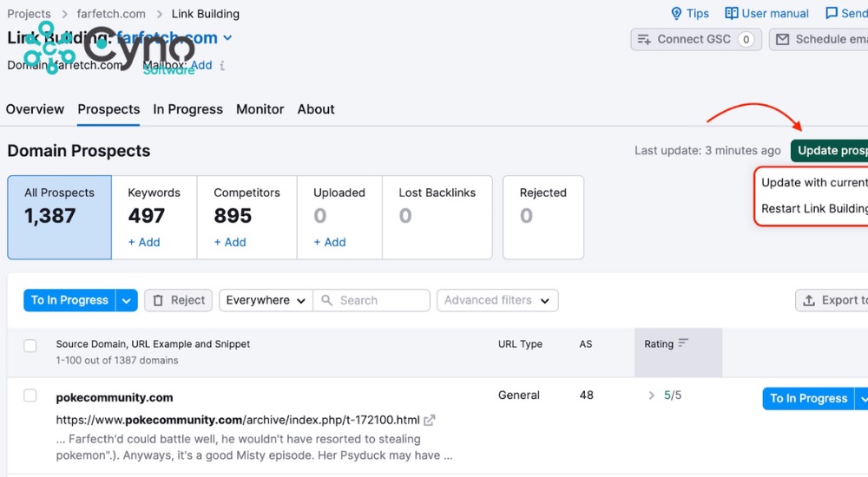The height and width of the screenshot is (477, 868).
Task: Select the Rejected card
Action: tap(543, 218)
